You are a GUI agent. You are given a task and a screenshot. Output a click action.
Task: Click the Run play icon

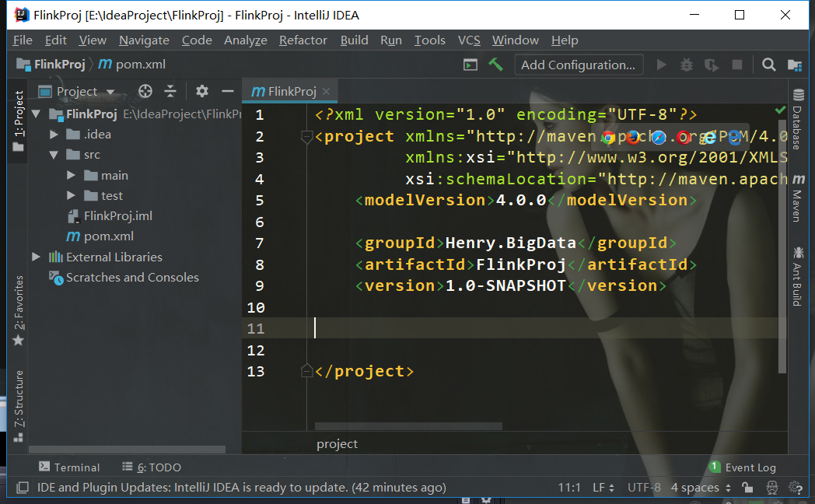(661, 65)
